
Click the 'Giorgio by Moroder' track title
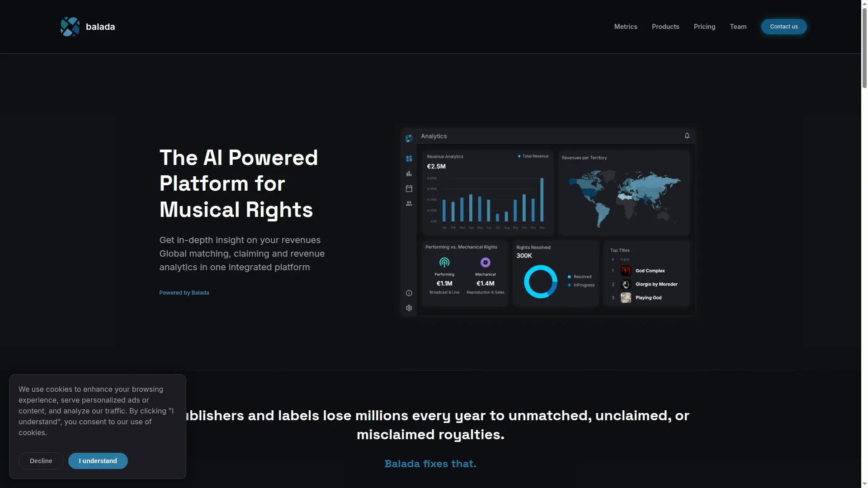coord(656,284)
